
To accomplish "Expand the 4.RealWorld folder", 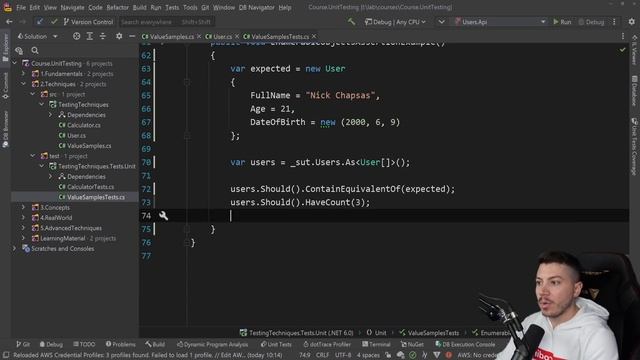I will [x=24, y=218].
